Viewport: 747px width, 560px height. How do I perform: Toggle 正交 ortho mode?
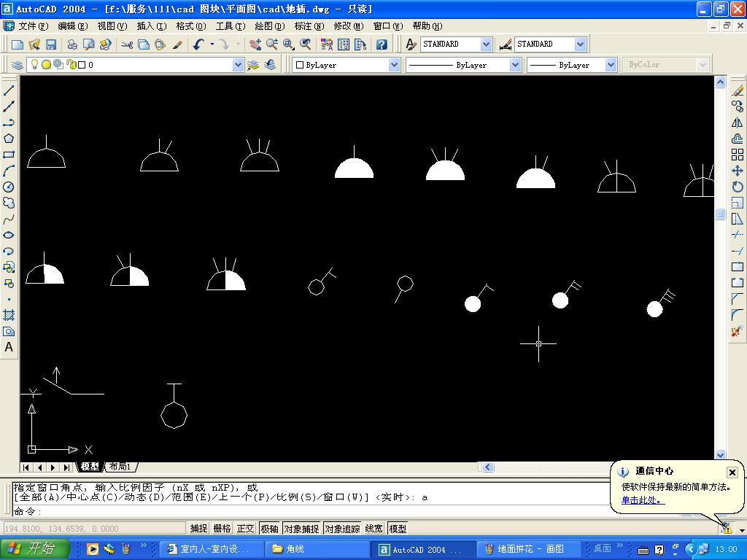click(x=245, y=529)
